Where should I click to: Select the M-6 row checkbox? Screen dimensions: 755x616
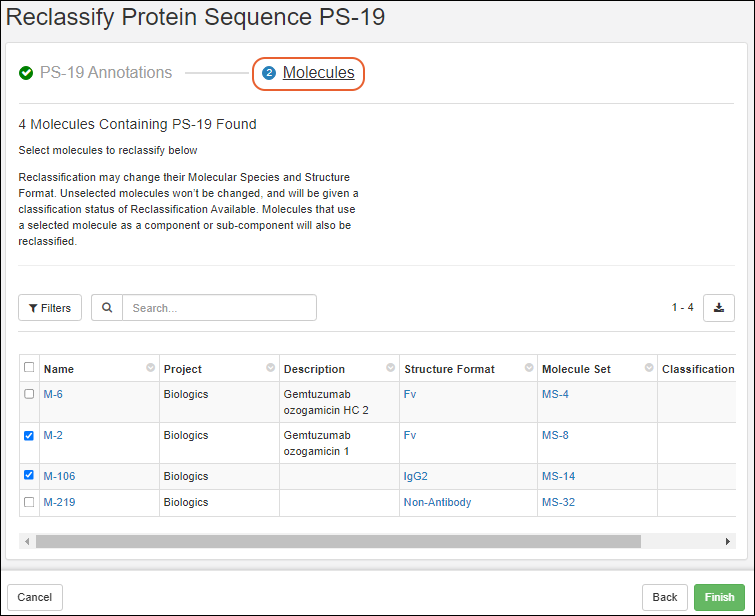coord(29,394)
